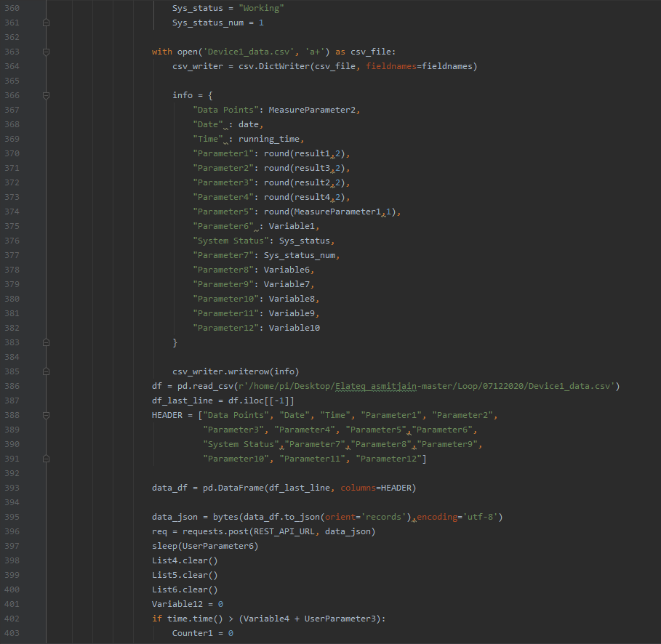Viewport: 661px width, 644px height.
Task: Click orient='records' on line 395
Action: point(366,517)
